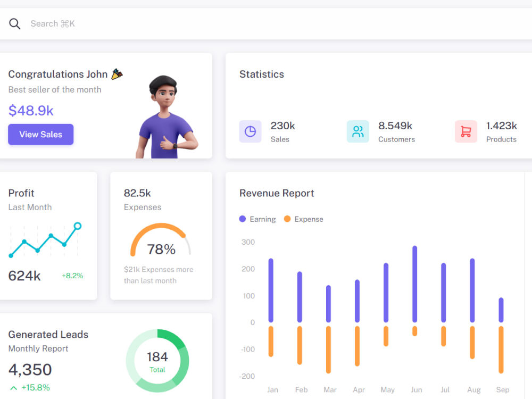Image resolution: width=532 pixels, height=399 pixels.
Task: Click the purple Earning legend dot
Action: (x=242, y=219)
